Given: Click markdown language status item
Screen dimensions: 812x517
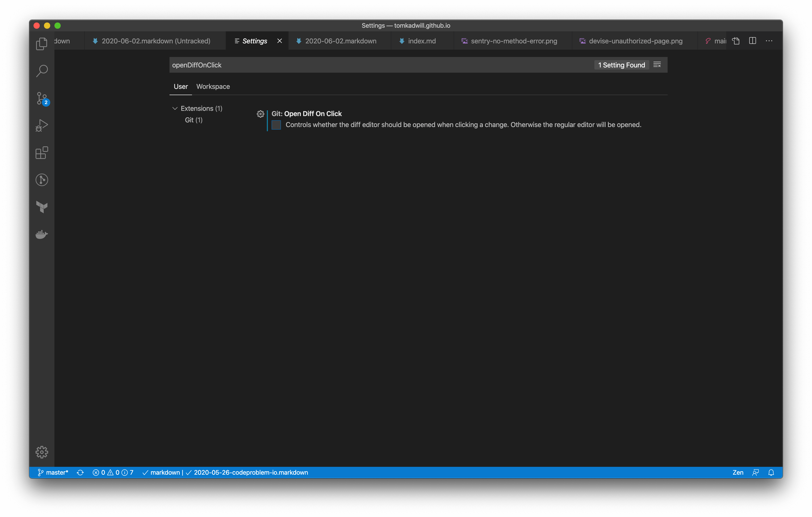Looking at the screenshot, I should coord(161,473).
